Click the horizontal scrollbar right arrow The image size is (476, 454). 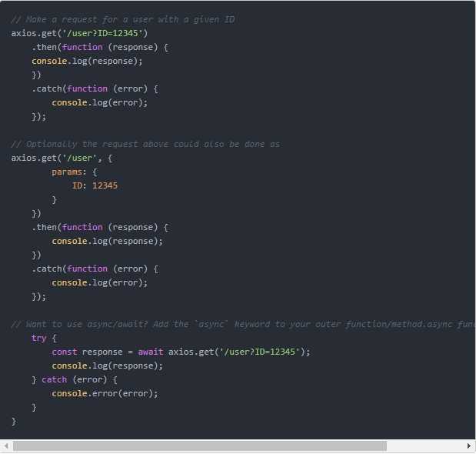tap(469, 446)
